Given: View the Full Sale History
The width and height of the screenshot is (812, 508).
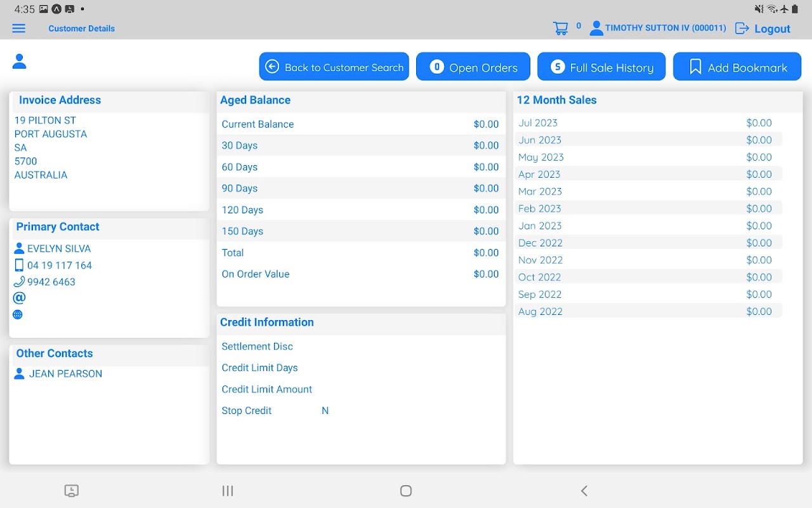Looking at the screenshot, I should (x=601, y=67).
